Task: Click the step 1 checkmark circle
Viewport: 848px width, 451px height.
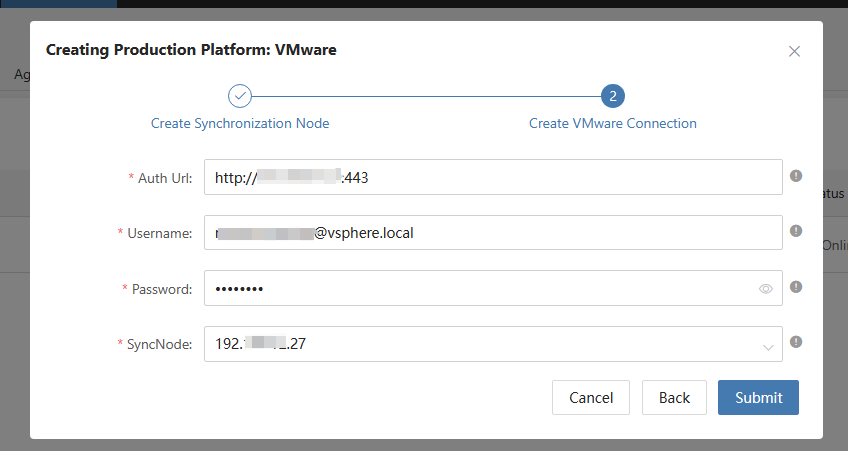Action: click(x=240, y=96)
